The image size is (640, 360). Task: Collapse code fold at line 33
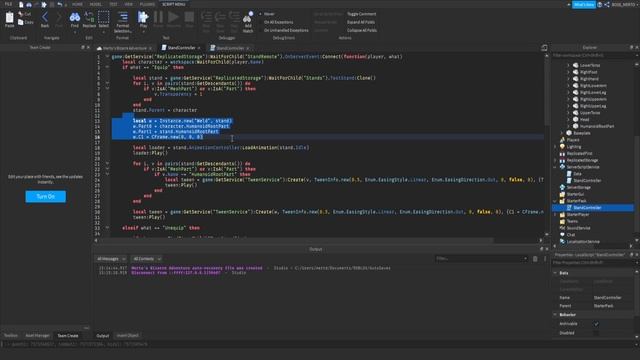click(x=107, y=228)
